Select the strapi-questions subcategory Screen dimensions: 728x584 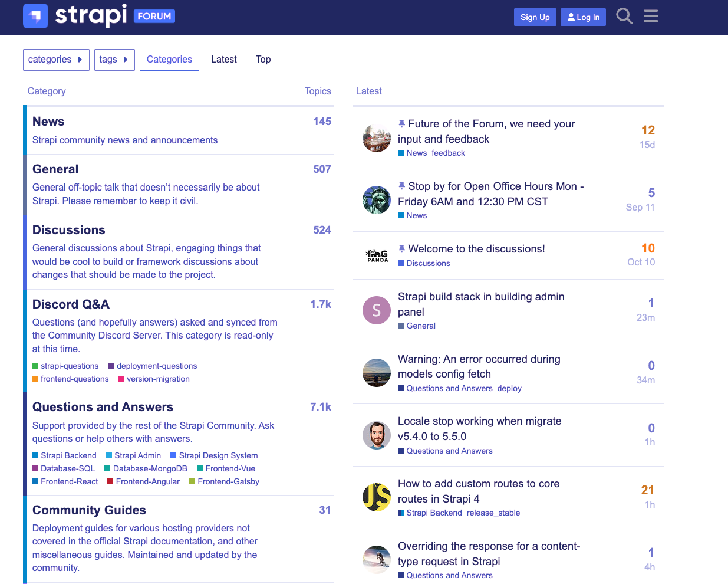point(65,366)
